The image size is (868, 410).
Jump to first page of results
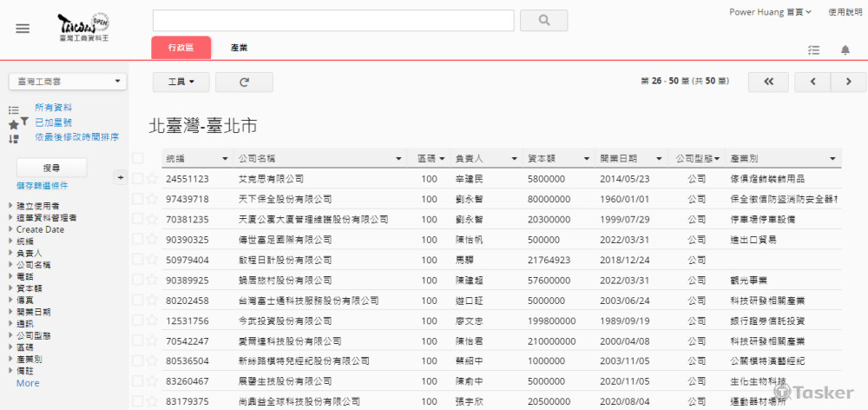point(768,82)
